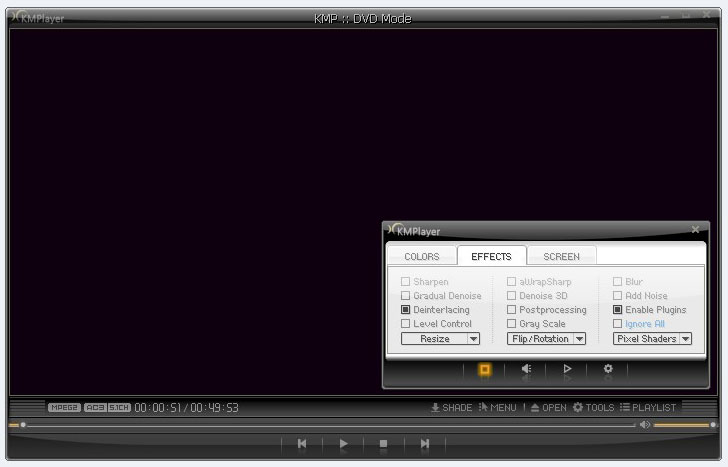Show the PLAYLIST panel
Image resolution: width=728 pixels, height=467 pixels.
(x=648, y=408)
